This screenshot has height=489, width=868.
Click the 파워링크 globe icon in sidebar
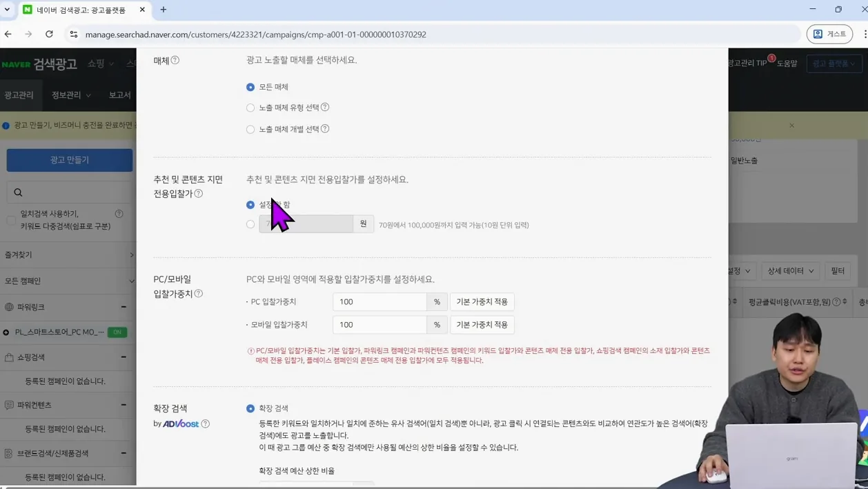[9, 307]
